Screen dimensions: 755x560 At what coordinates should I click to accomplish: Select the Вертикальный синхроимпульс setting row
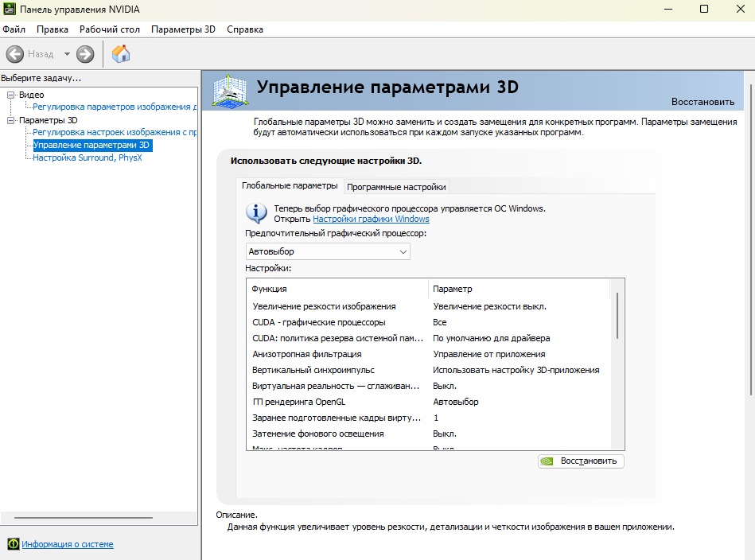428,370
